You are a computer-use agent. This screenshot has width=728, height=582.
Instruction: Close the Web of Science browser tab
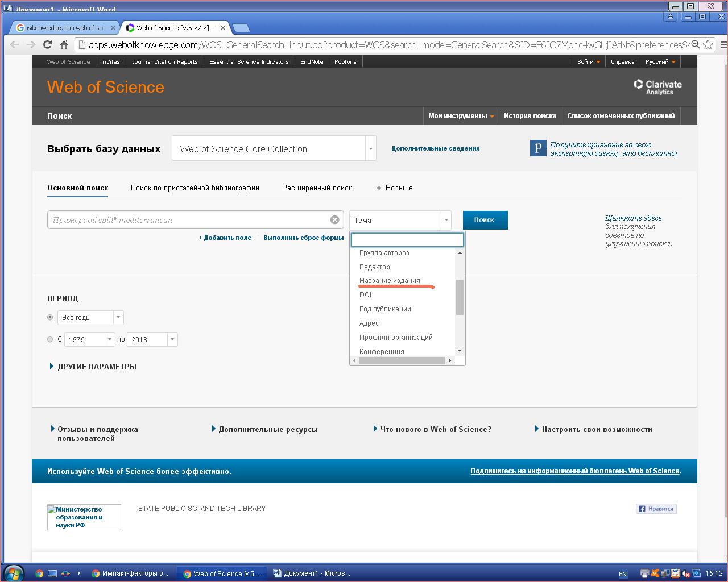[222, 27]
